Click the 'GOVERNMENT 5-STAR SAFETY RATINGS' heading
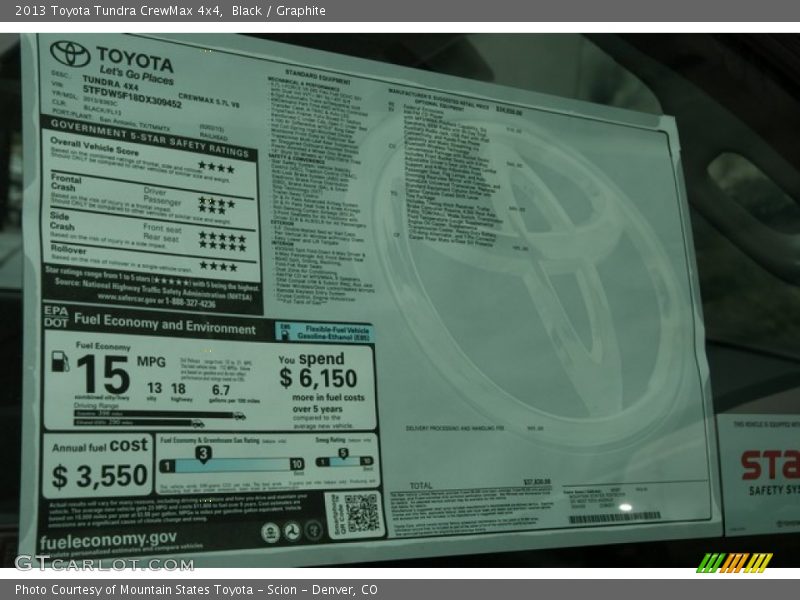 click(149, 137)
